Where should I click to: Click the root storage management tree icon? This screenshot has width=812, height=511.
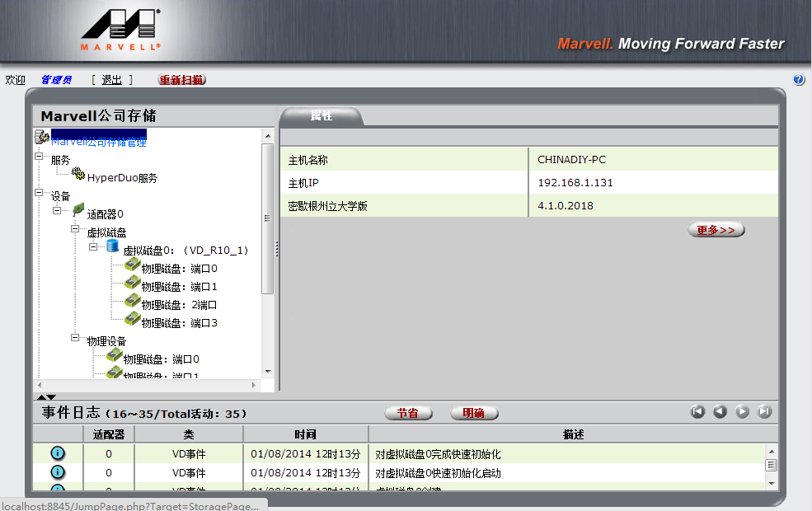42,137
